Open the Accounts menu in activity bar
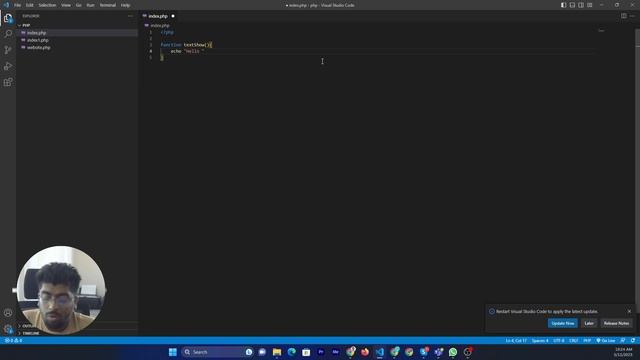 (8, 313)
